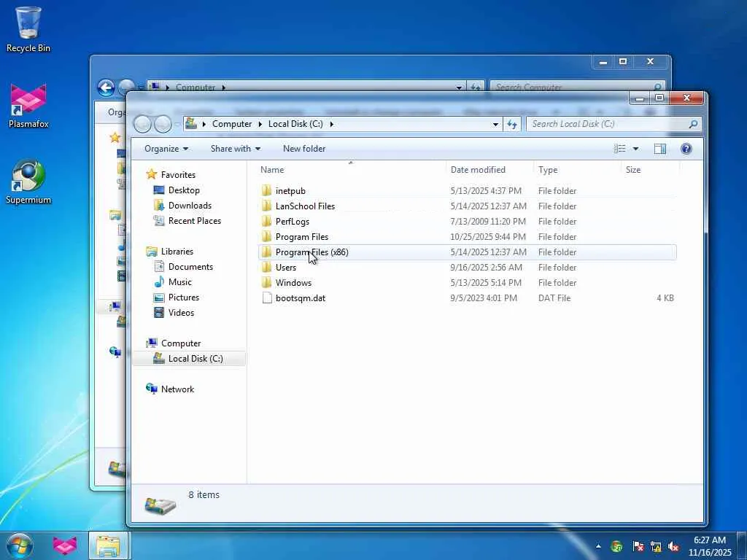Open the Recycle Bin desktop icon
747x560 pixels.
click(x=28, y=28)
